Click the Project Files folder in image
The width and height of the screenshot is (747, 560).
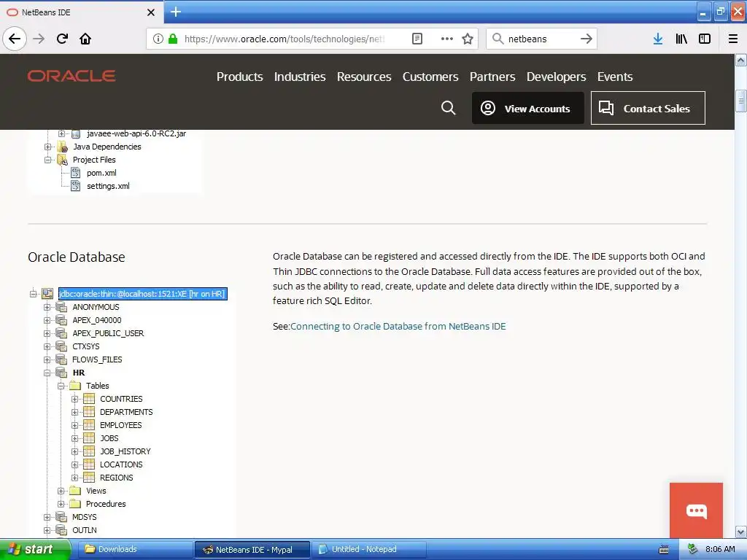click(94, 160)
